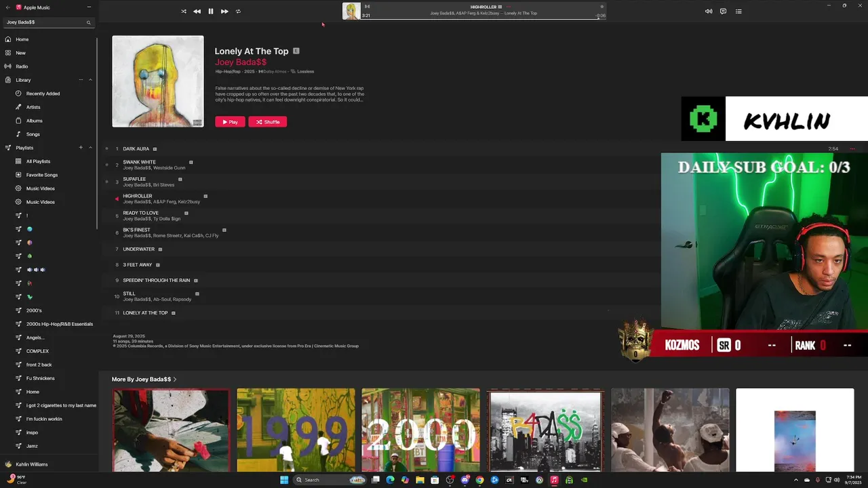Open the 2000 album thumbnail

pos(420,430)
